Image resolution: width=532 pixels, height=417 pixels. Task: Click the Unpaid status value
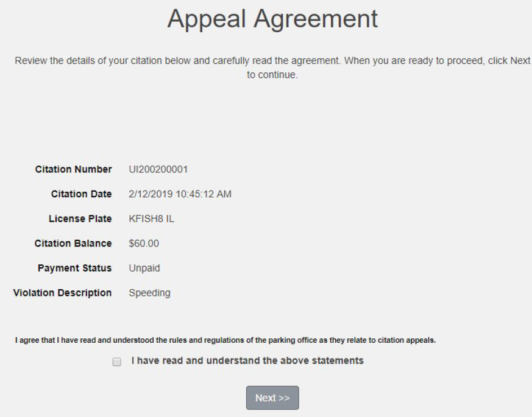tap(144, 268)
